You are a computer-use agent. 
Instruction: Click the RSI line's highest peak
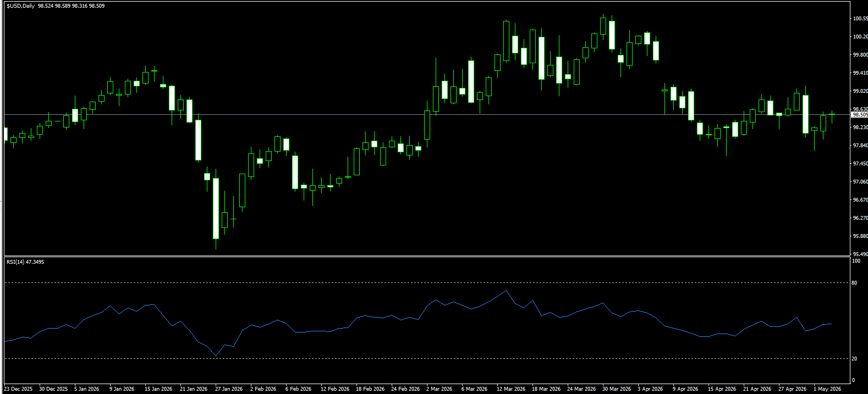pos(506,291)
